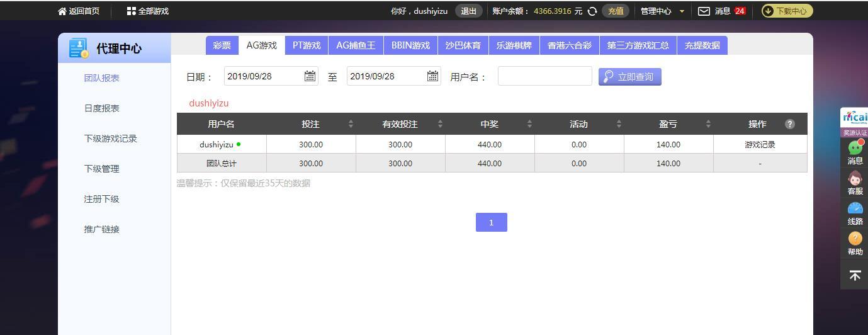Sort by the 有效投注 column arrows

coord(440,124)
